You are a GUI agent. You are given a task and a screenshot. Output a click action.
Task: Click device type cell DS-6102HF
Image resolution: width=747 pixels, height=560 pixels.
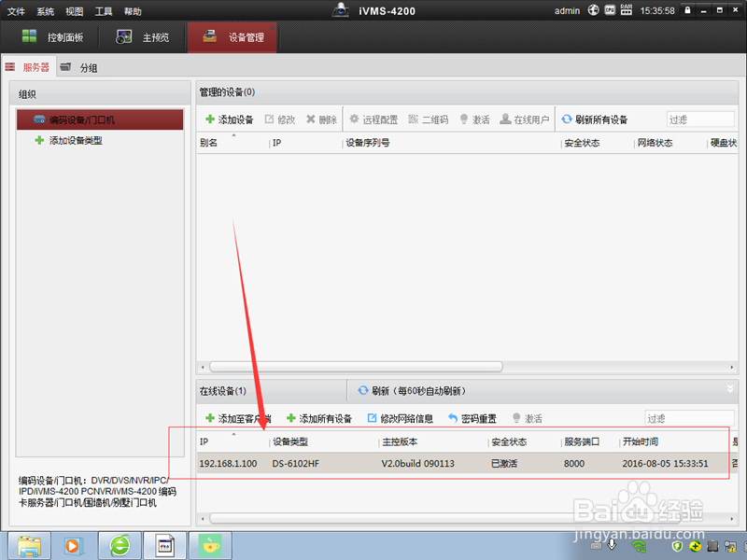(296, 463)
